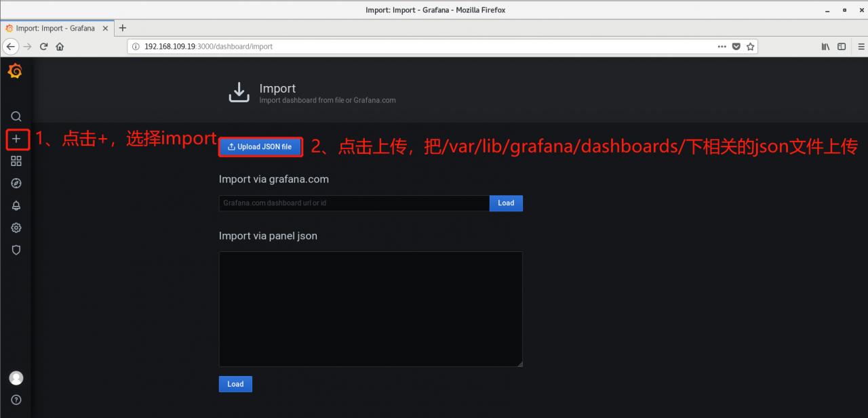Open page actions three-dots menu
The width and height of the screenshot is (868, 418).
tap(722, 47)
